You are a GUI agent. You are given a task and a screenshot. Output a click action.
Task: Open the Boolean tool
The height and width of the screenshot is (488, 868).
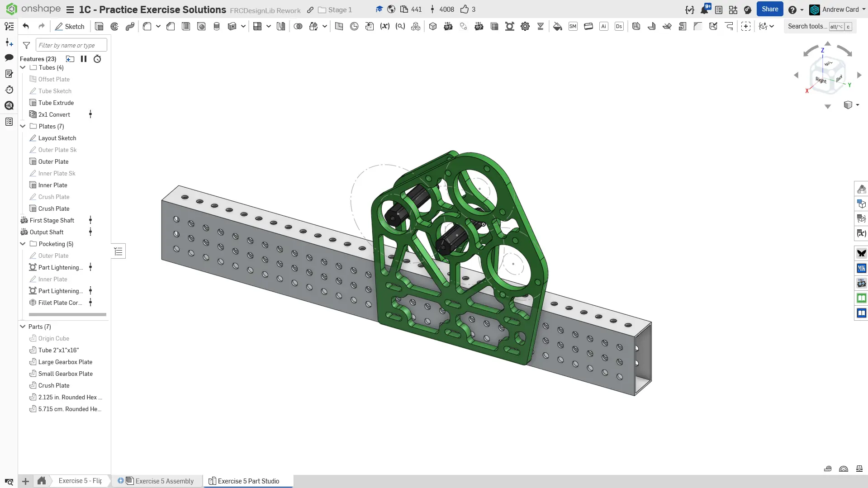pyautogui.click(x=298, y=26)
